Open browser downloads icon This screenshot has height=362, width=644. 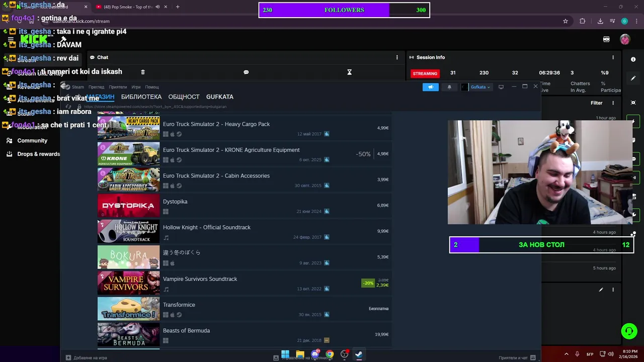tap(600, 21)
